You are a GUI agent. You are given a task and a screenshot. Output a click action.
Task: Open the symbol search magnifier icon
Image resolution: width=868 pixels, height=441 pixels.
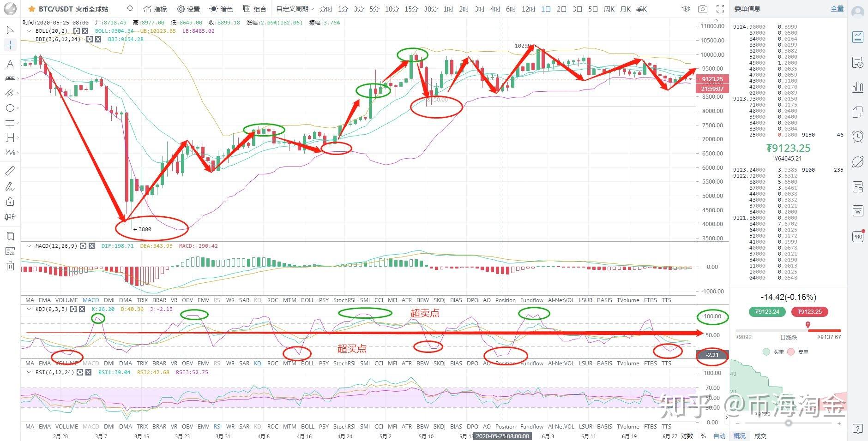coord(130,8)
